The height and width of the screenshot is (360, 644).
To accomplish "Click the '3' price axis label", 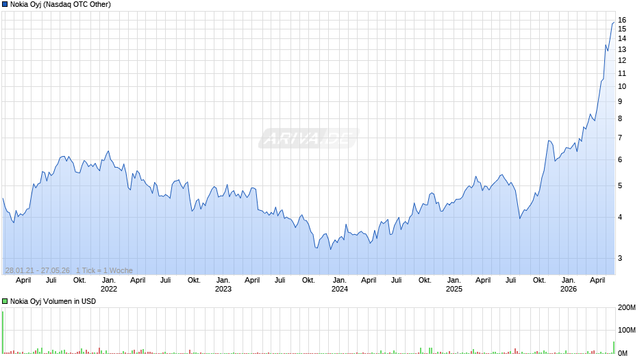I will 620,259.
